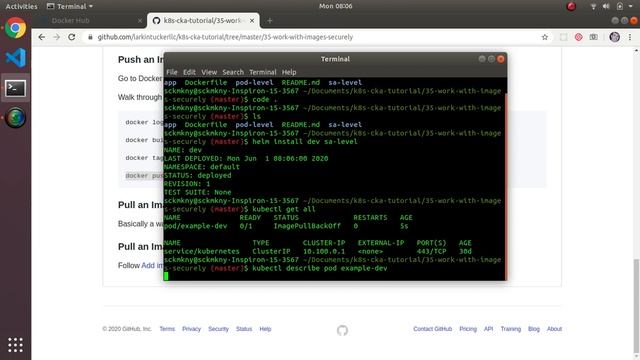Image resolution: width=640 pixels, height=360 pixels.
Task: Open the Terms footer link
Action: click(x=167, y=329)
